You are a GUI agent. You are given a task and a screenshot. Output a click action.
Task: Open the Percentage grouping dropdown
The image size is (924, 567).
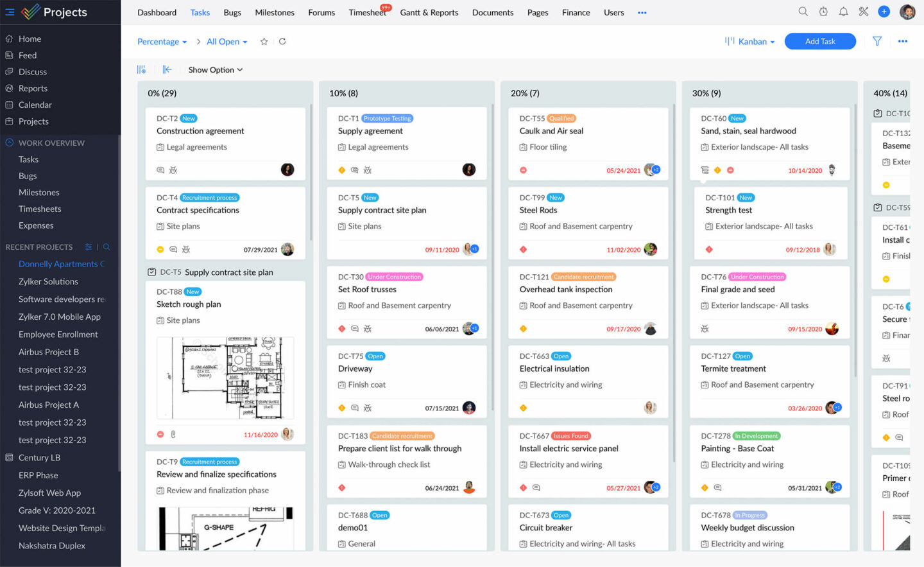(162, 42)
